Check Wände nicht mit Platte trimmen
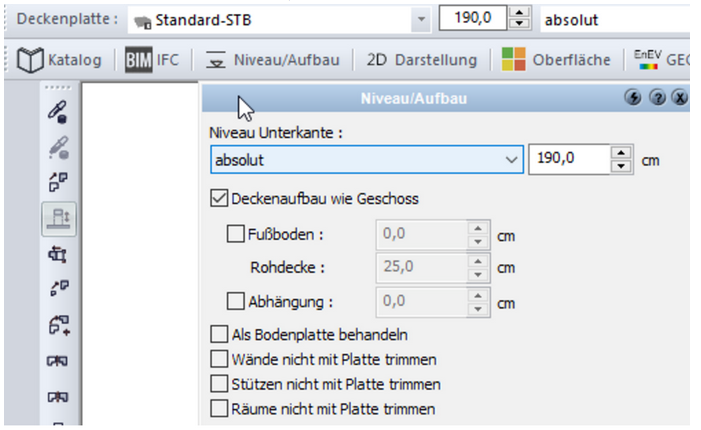 (219, 359)
